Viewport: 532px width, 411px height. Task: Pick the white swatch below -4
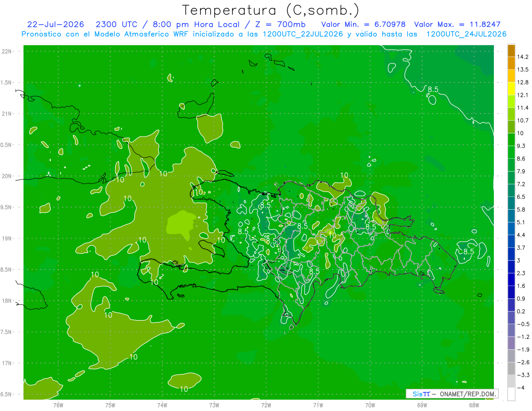click(x=511, y=394)
